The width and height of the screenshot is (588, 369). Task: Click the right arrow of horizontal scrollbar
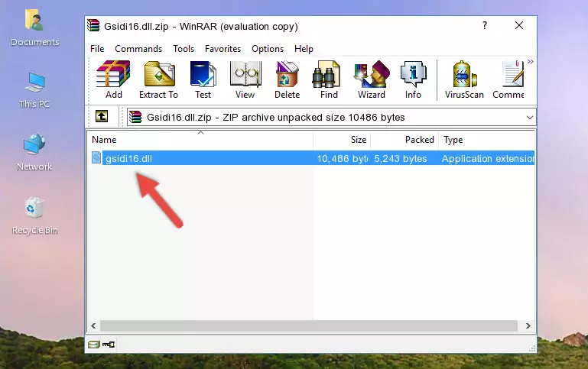pyautogui.click(x=528, y=326)
